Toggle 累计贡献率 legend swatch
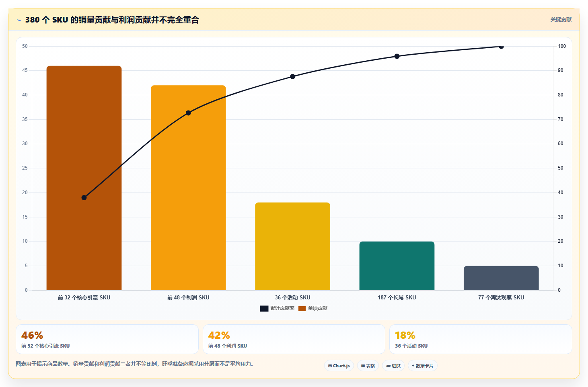This screenshot has width=588, height=387. (x=264, y=308)
